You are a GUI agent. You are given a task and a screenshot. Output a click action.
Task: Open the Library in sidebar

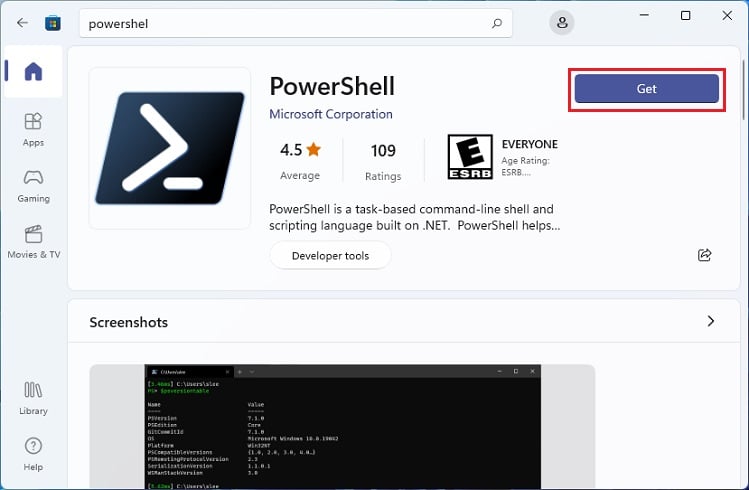[x=33, y=398]
